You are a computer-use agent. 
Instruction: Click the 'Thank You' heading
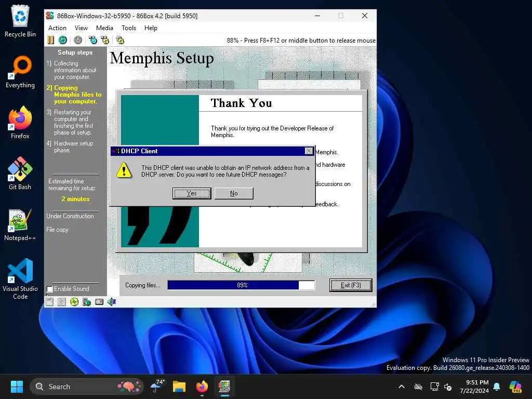pos(241,103)
